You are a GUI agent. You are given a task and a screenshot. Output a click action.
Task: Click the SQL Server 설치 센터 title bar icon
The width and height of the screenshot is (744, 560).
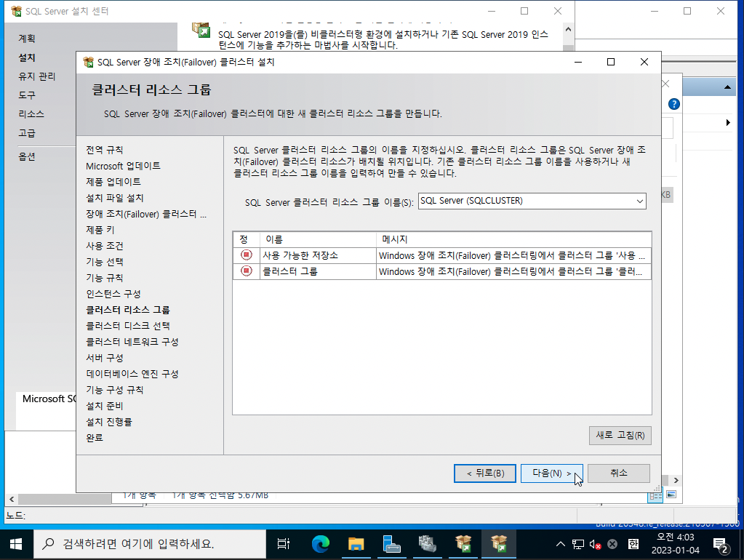point(16,11)
